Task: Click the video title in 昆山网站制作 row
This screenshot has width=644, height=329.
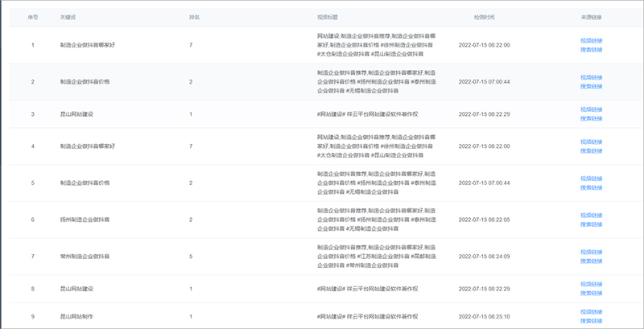Action: pyautogui.click(x=368, y=317)
